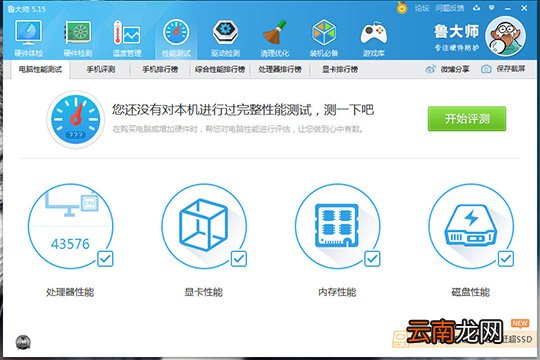Click the round gray icon at bottom left
540x360 pixels.
pos(23,342)
